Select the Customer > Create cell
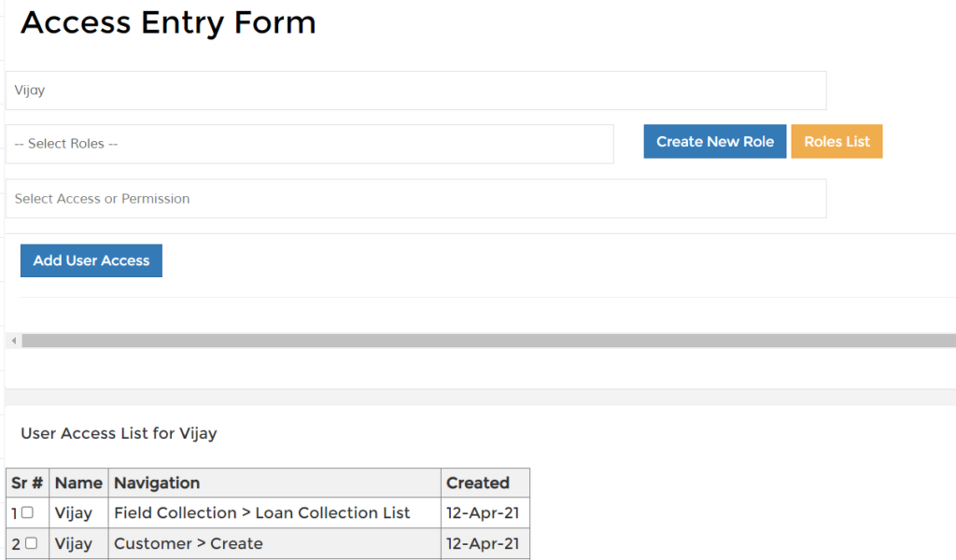The width and height of the screenshot is (956, 560). coord(274,543)
